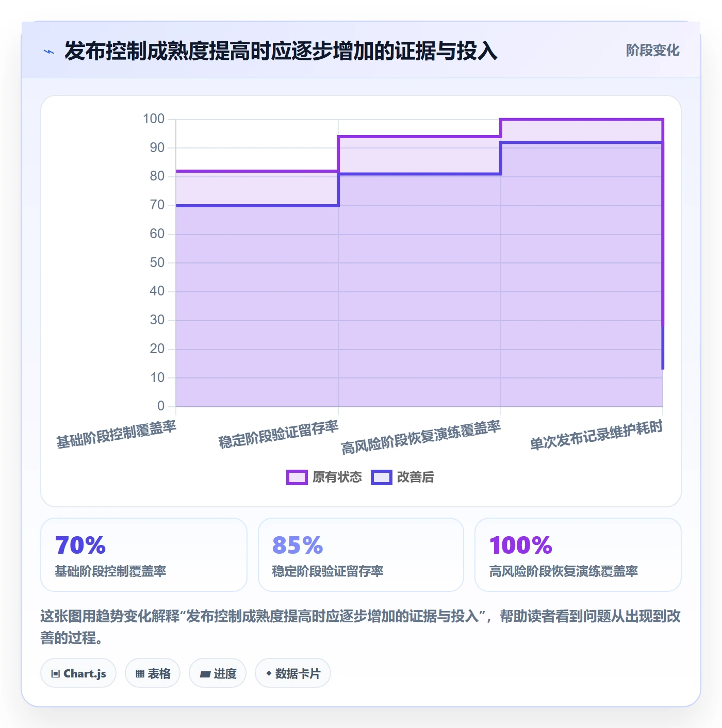The image size is (722, 728).
Task: Click the y-axis value 100
Action: (x=154, y=119)
